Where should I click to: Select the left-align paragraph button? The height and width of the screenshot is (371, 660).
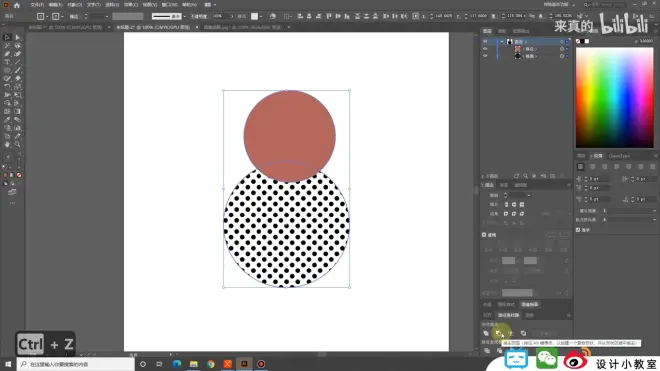click(580, 167)
